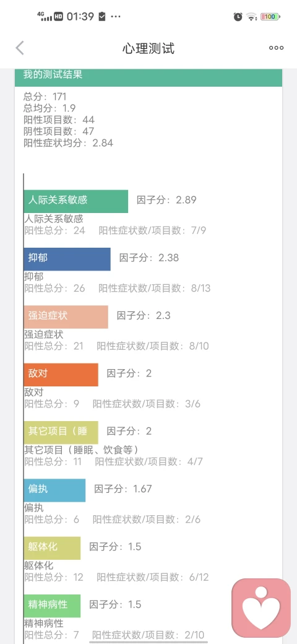Select the blue 抑郁 bar
The image size is (297, 644).
pos(67,259)
